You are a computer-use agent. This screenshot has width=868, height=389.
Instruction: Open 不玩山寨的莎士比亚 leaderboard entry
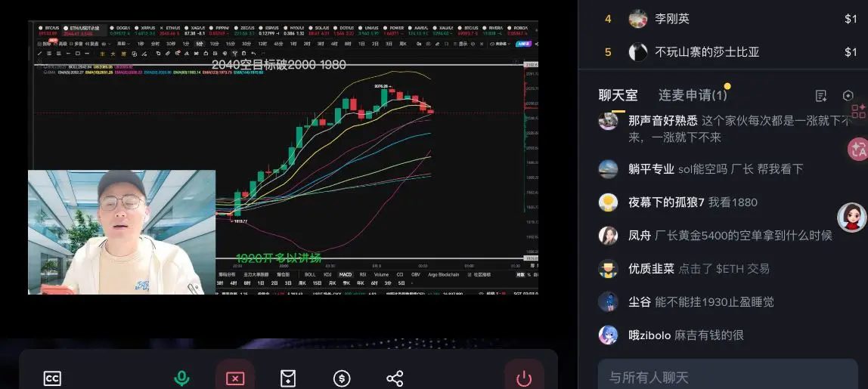[707, 52]
